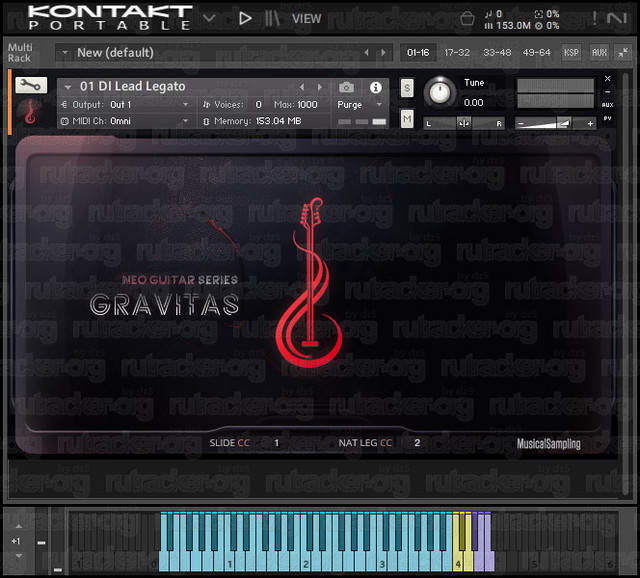Switch to rack page 01-16
Screen dimensions: 640x578
pos(418,53)
